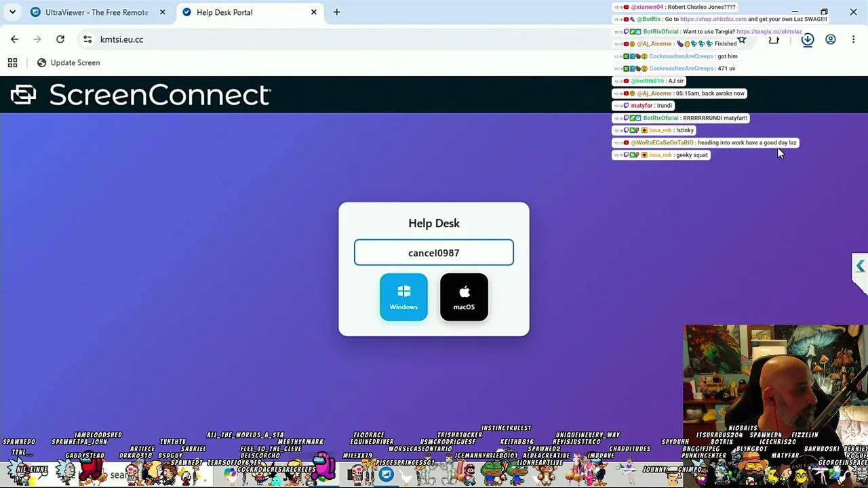This screenshot has height=488, width=868.
Task: Go forward in browser history
Action: point(37,39)
